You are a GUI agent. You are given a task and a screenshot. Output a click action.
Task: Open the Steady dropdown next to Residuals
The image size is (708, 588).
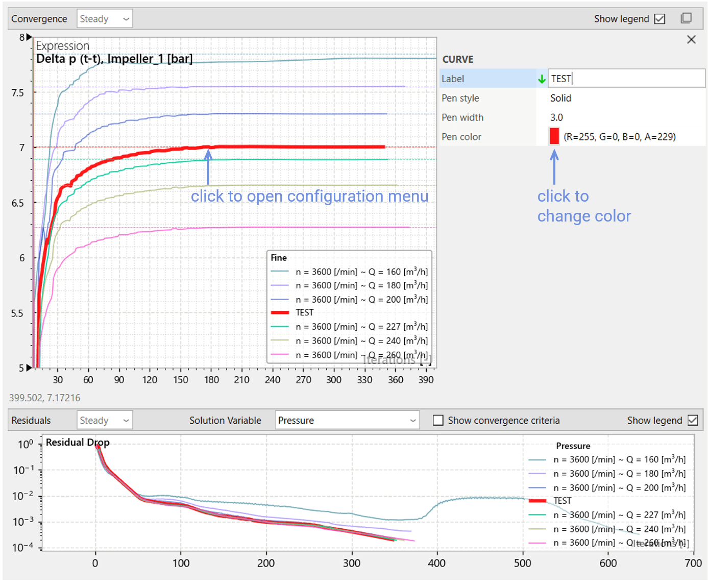pyautogui.click(x=105, y=420)
